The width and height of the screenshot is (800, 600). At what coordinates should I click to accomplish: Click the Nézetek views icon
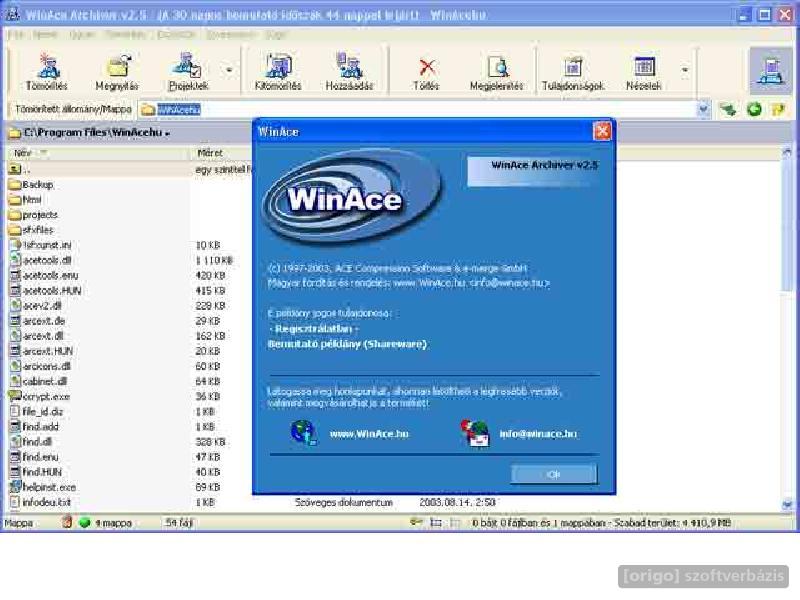point(644,71)
